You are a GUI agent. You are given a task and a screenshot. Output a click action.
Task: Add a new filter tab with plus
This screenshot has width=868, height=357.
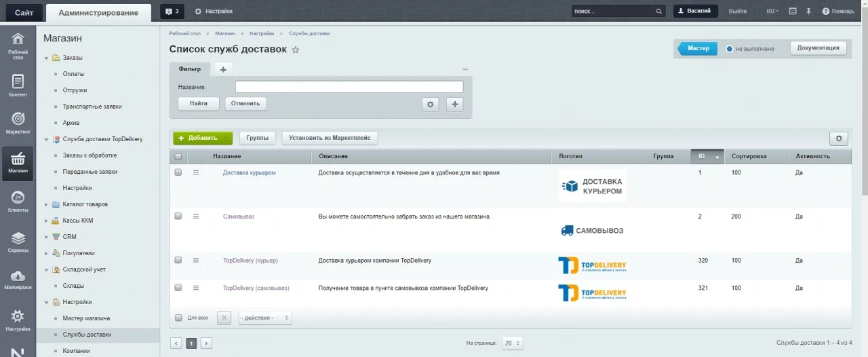(223, 69)
